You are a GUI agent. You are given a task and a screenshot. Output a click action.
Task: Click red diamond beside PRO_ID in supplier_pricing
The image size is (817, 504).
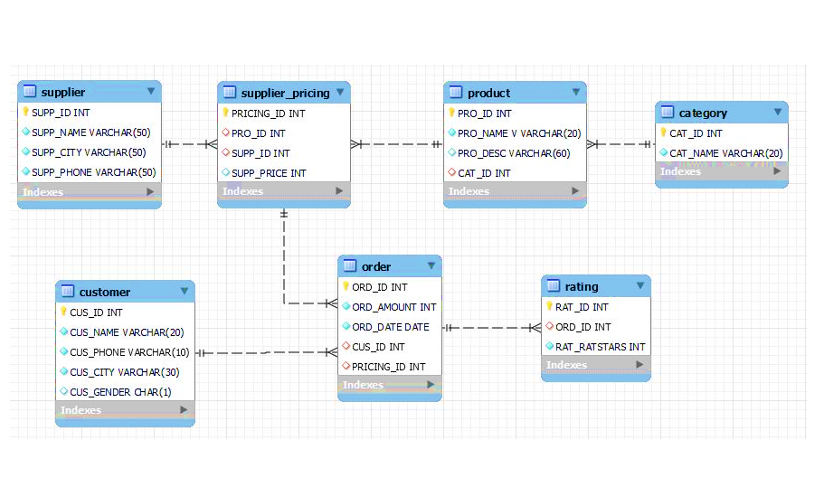(226, 133)
